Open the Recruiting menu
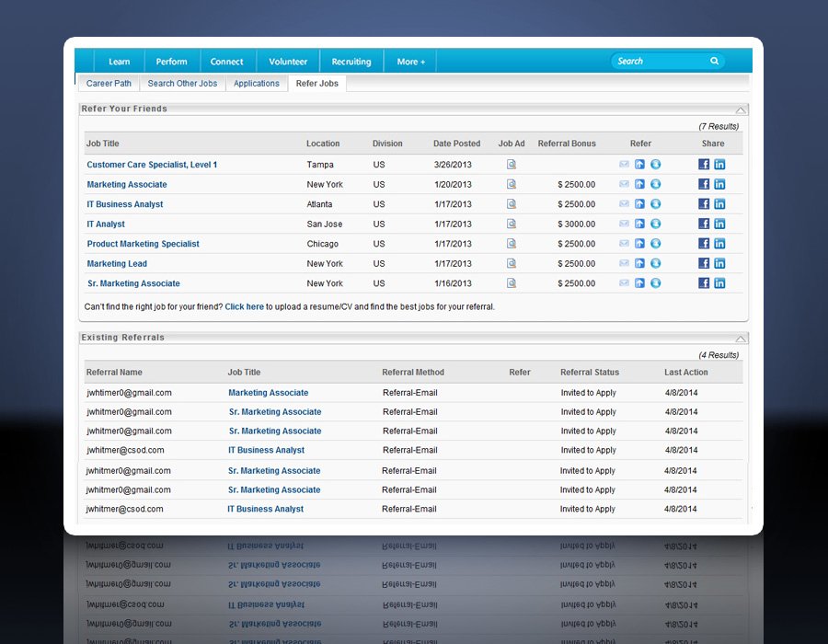828x644 pixels. click(351, 62)
